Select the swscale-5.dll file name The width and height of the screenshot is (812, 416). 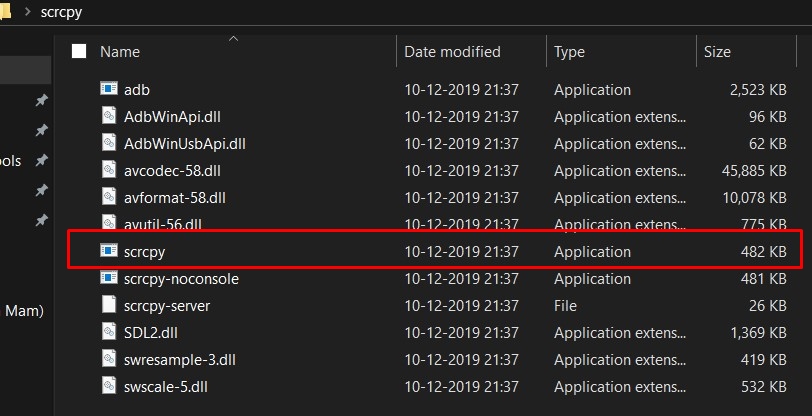click(166, 386)
